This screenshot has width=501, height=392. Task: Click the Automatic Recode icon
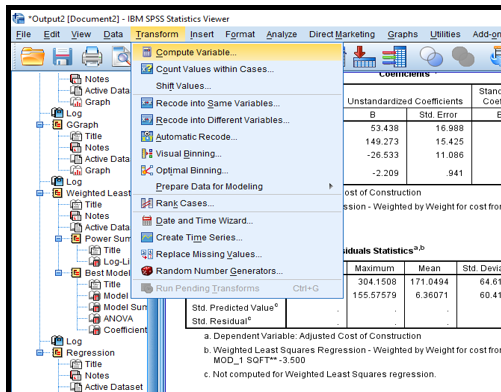coord(147,136)
